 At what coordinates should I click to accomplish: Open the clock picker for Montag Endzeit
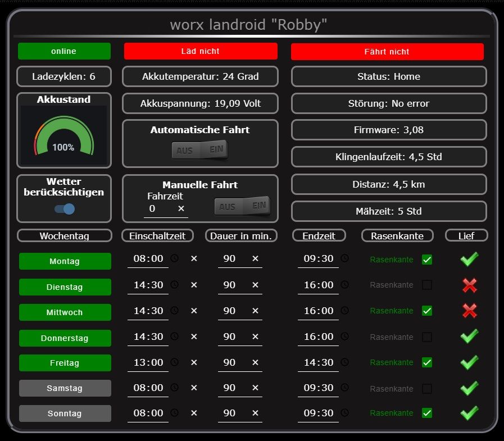pos(344,258)
